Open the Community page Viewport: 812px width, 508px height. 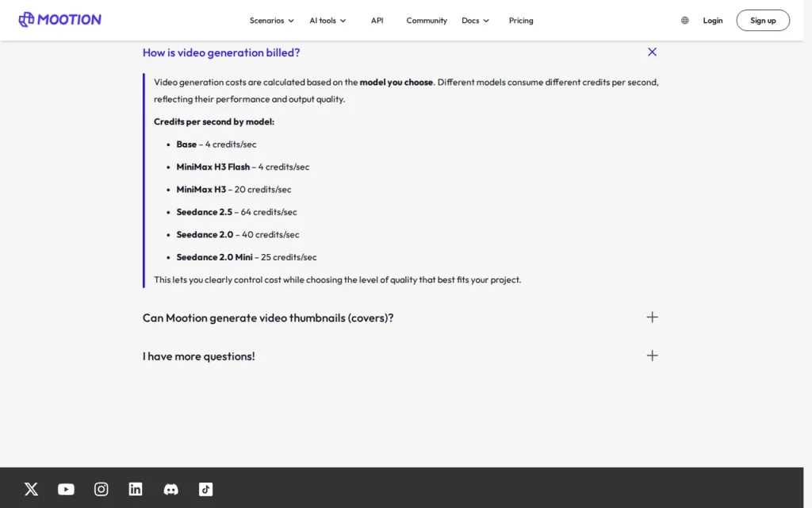tap(426, 20)
